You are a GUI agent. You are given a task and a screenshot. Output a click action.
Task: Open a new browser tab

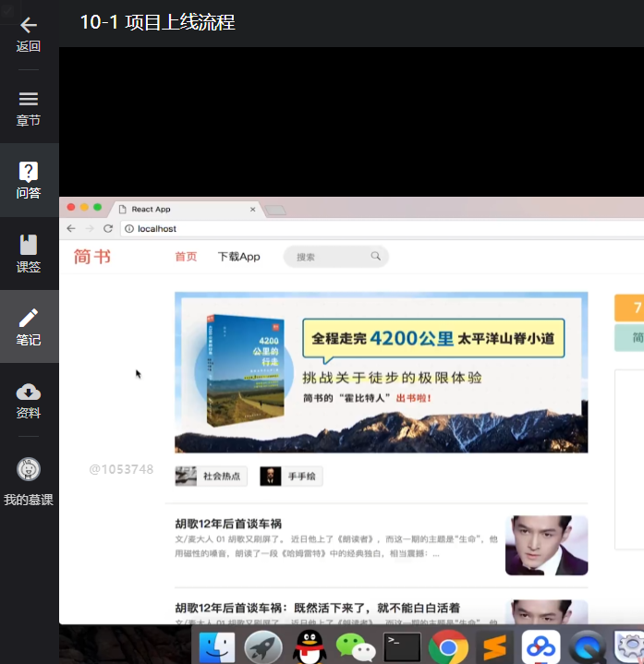tap(275, 210)
